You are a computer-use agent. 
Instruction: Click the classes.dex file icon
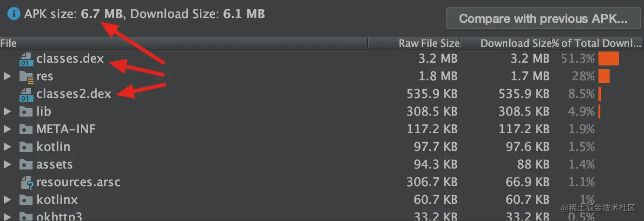click(26, 59)
